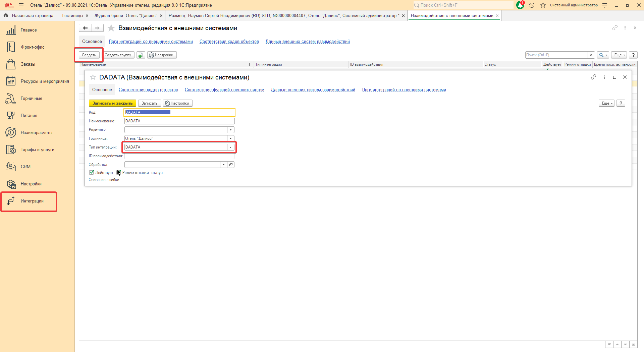Expand the search magnifier dropdown
Viewport: 644px width, 352px height.
603,55
